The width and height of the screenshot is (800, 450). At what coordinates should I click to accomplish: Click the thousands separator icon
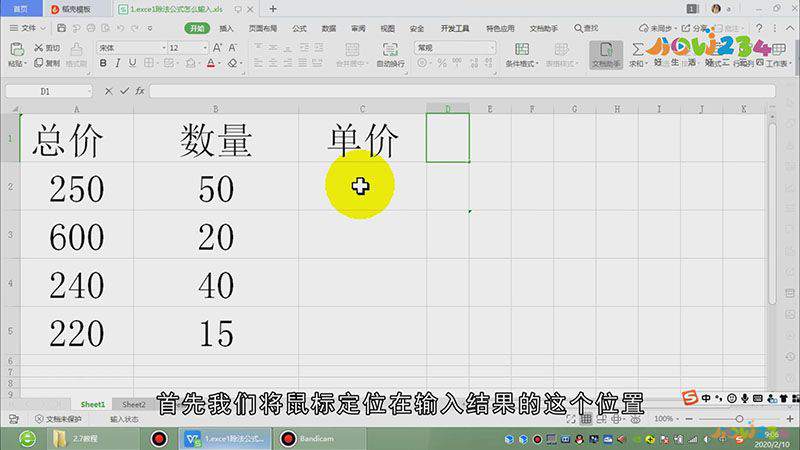click(x=457, y=63)
